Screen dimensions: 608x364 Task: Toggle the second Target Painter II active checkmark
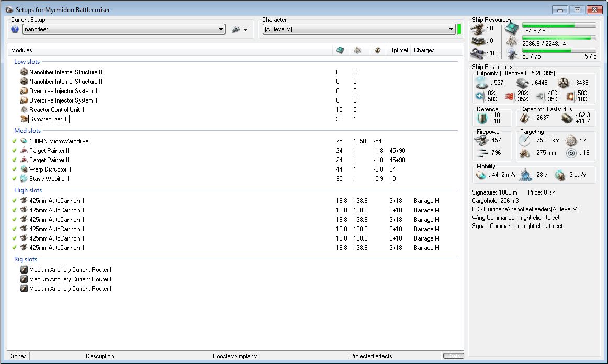coord(14,160)
